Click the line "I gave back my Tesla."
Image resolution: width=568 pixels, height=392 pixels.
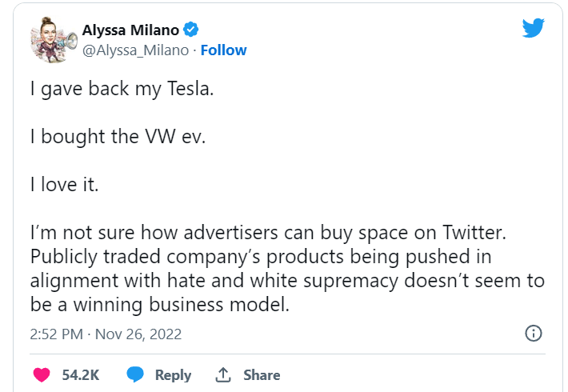pos(122,89)
